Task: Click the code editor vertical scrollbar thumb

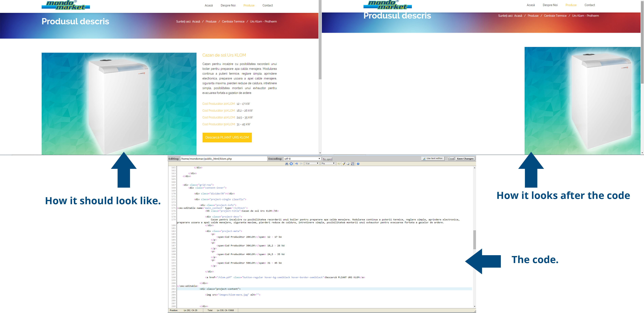Action: [474, 239]
